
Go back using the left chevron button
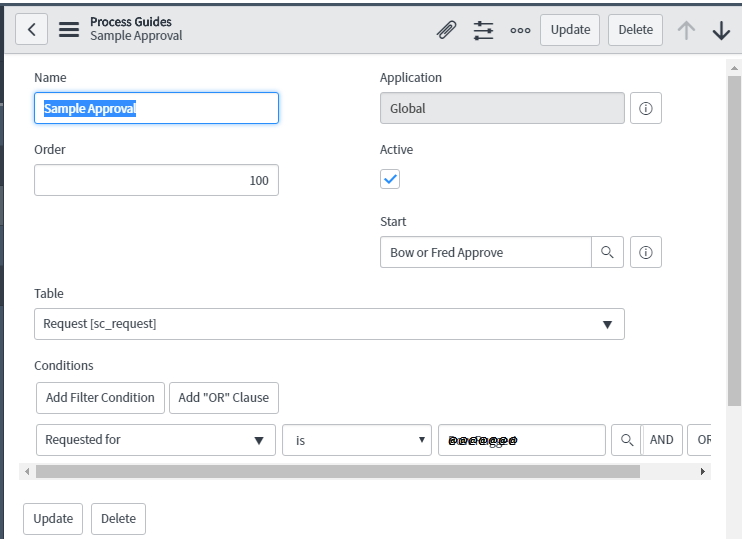click(x=31, y=29)
